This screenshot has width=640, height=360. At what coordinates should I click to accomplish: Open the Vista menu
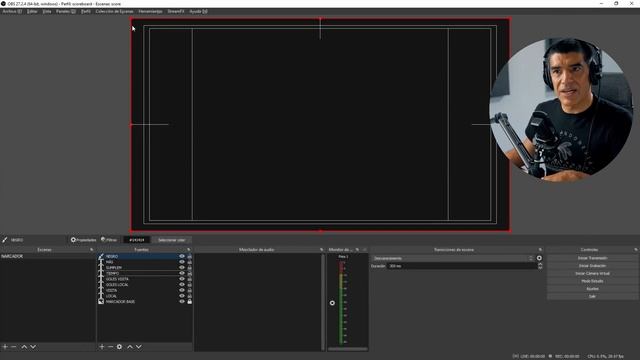(x=47, y=11)
